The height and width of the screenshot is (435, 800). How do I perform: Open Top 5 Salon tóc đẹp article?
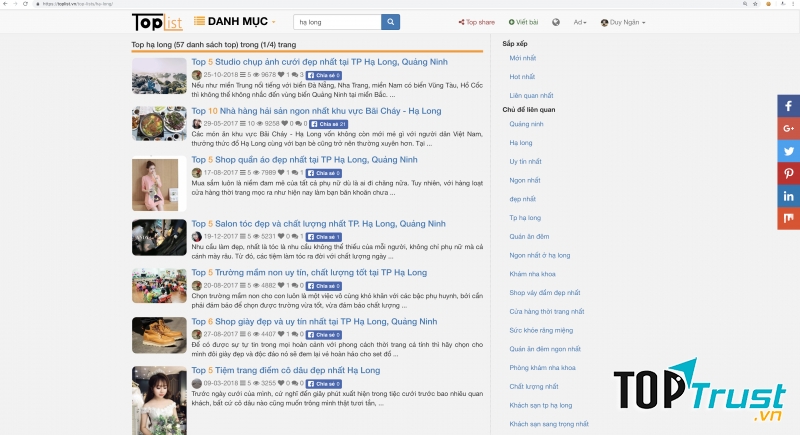click(318, 223)
